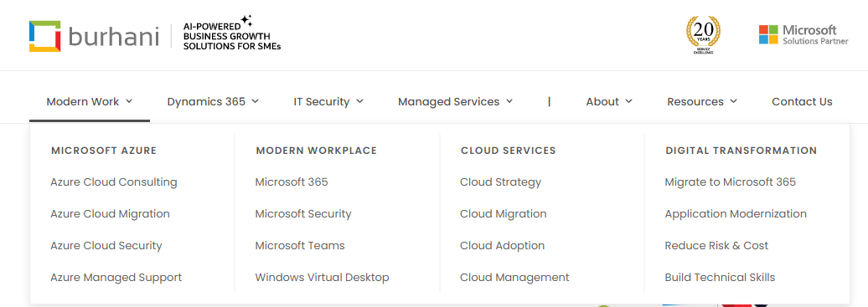Open Windows Virtual Desktop page

(323, 277)
